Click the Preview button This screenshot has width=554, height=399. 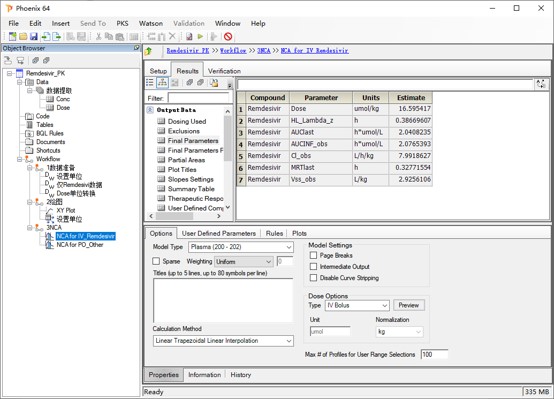point(409,305)
